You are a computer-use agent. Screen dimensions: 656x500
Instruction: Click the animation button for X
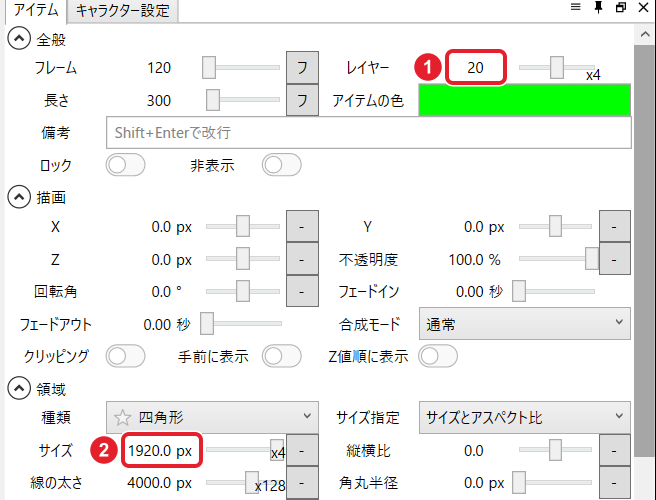tap(302, 226)
